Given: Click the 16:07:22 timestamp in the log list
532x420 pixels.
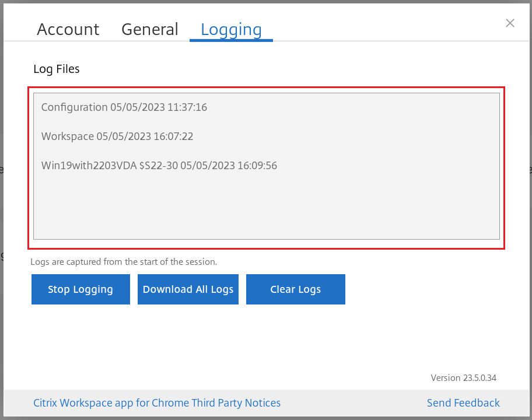Looking at the screenshot, I should click(x=174, y=136).
